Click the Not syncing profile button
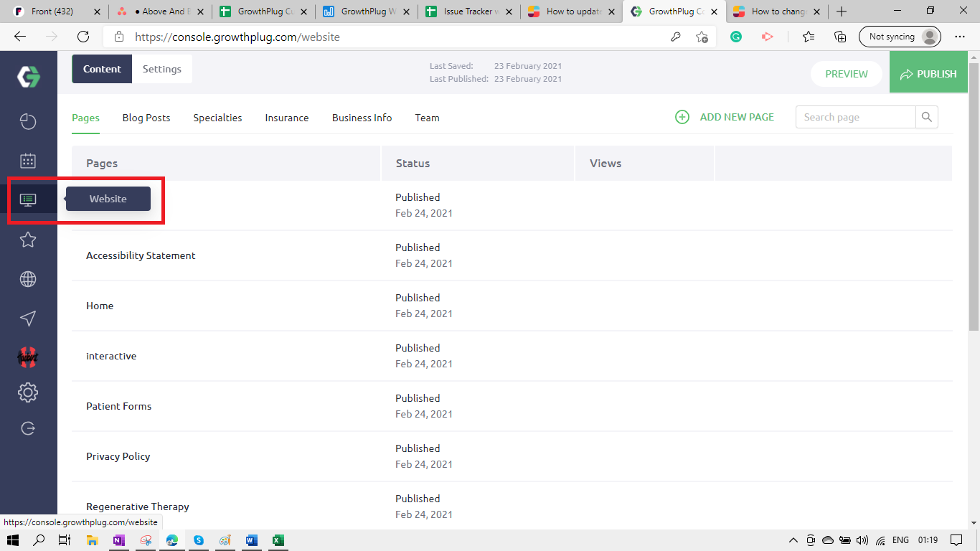The height and width of the screenshot is (551, 980). pyautogui.click(x=900, y=37)
